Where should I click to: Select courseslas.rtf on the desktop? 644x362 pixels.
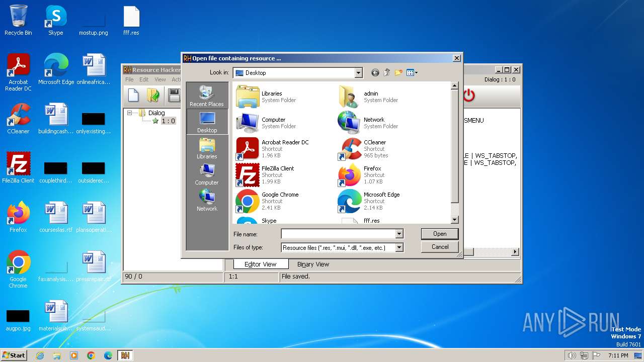56,217
